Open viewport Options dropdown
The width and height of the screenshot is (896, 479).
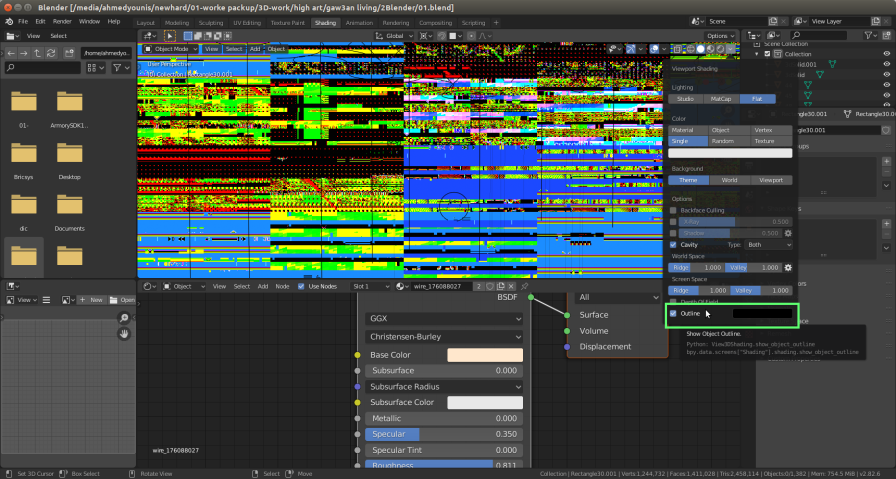coord(720,35)
